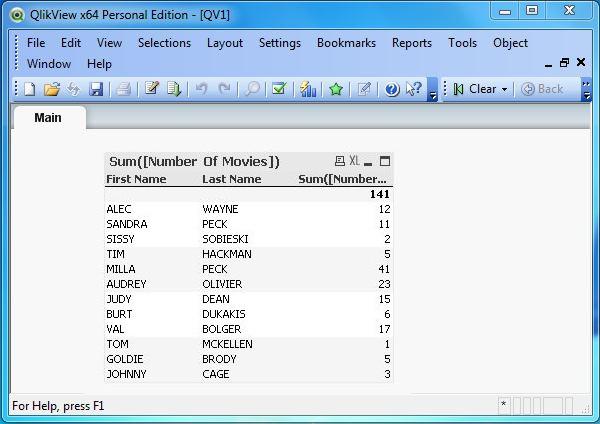Click the Save floppy disk icon

(x=96, y=89)
